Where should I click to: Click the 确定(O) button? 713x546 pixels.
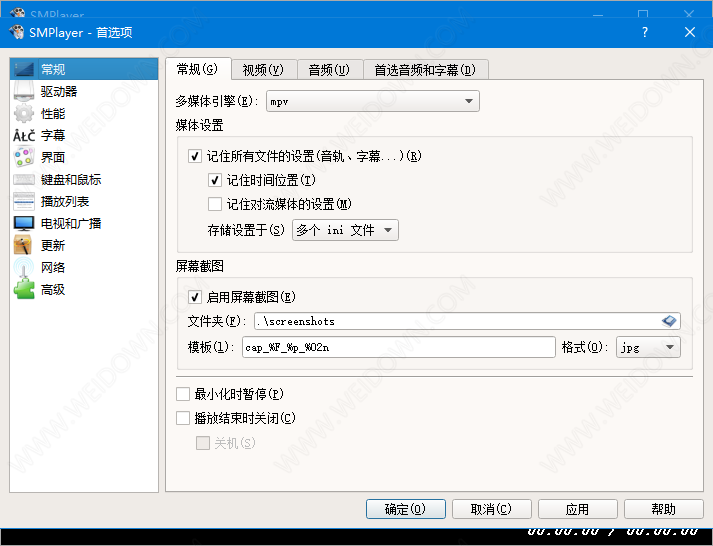(x=406, y=509)
